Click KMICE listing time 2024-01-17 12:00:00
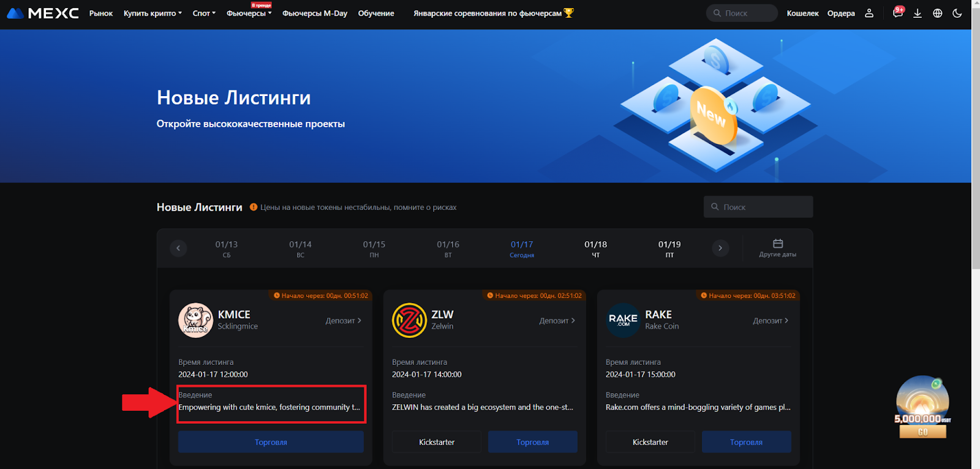Viewport: 980px width, 469px height. 213,374
